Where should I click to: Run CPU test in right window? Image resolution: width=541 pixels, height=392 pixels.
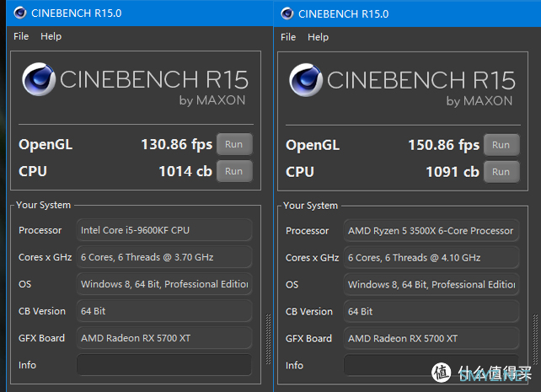pyautogui.click(x=501, y=172)
